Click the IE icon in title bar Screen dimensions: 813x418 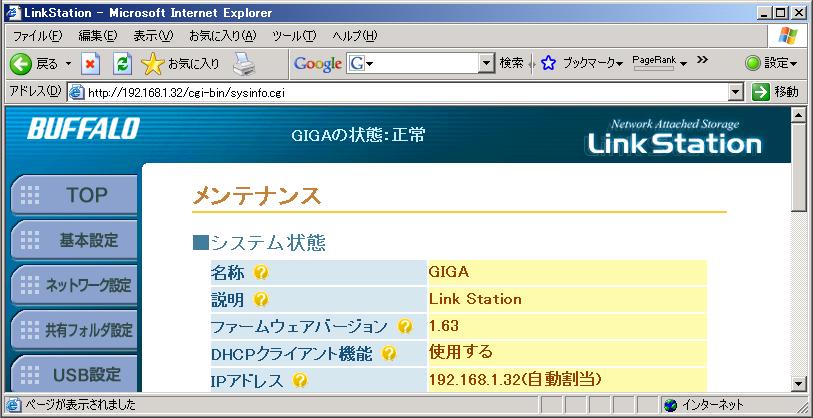pos(12,13)
